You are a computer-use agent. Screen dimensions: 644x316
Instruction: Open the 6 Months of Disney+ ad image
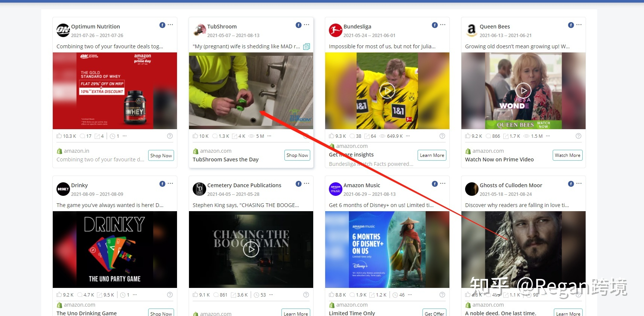pyautogui.click(x=387, y=249)
